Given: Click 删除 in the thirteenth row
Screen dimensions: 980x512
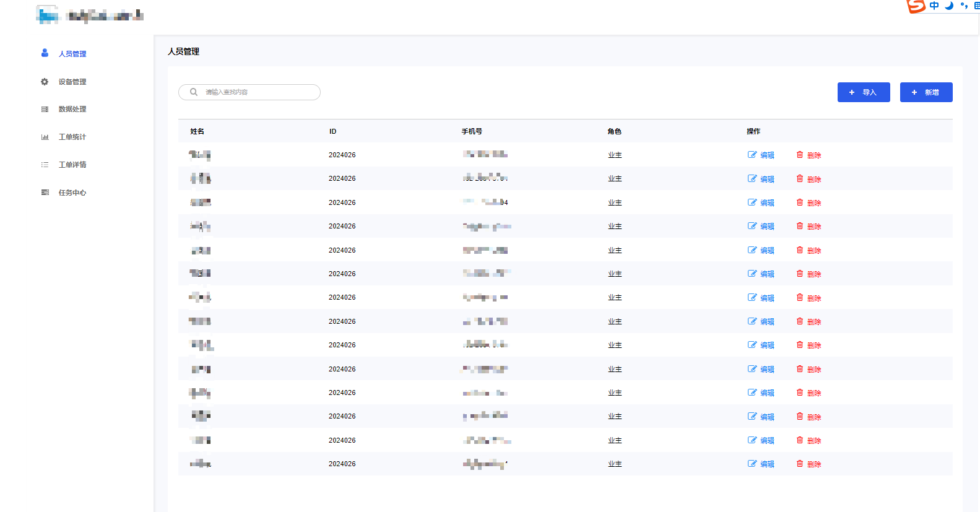Looking at the screenshot, I should click(x=814, y=441).
